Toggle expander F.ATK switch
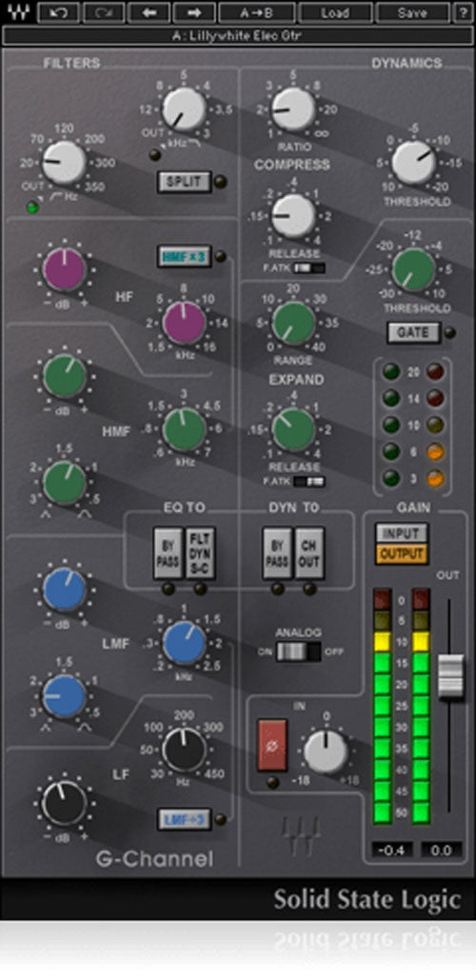 click(309, 482)
